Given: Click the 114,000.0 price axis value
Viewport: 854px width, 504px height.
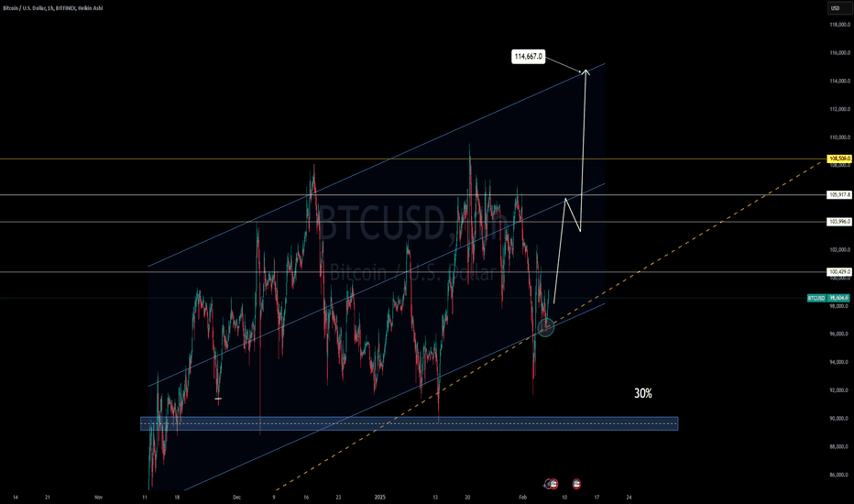Looking at the screenshot, I should (x=839, y=82).
